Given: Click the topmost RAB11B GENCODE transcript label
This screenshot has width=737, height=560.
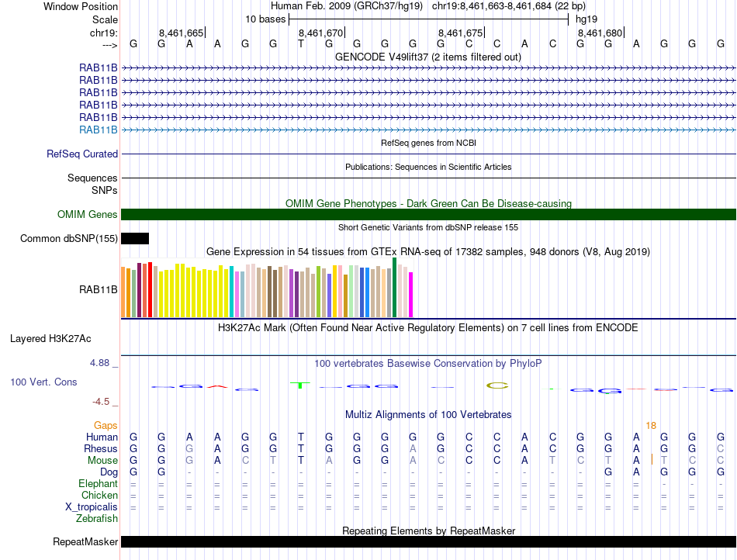Looking at the screenshot, I should click(x=99, y=68).
